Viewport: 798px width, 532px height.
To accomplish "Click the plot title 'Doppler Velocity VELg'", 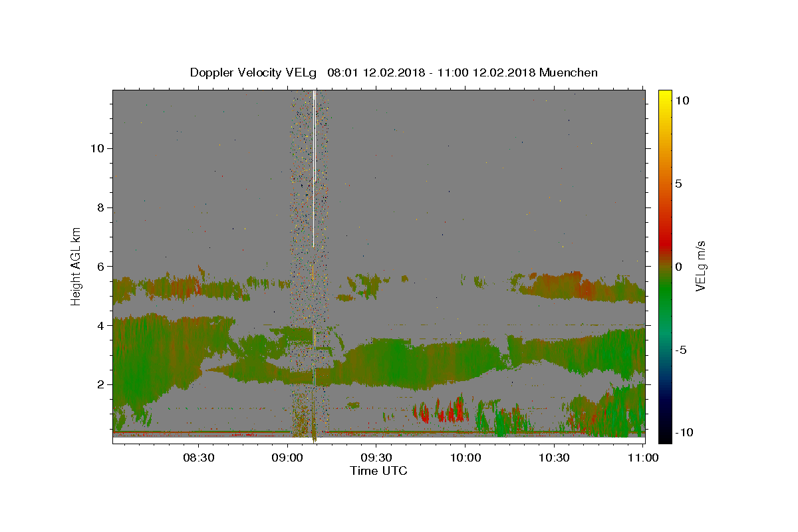I will 253,72.
